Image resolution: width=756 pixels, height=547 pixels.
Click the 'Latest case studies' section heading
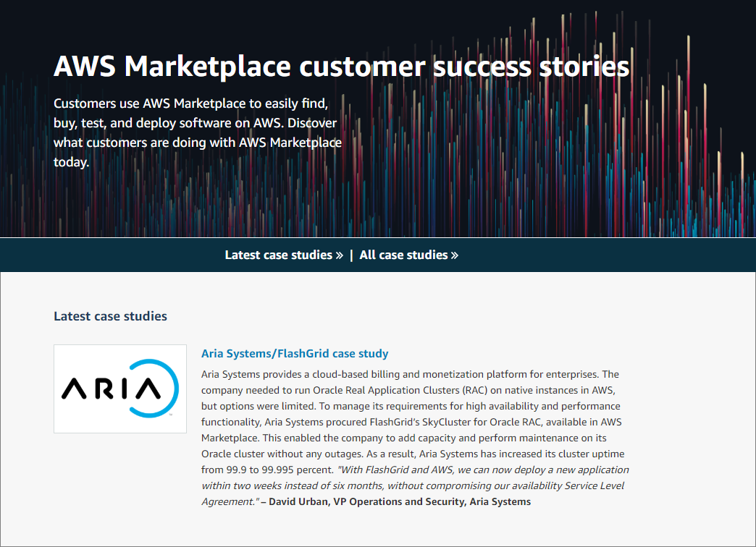pos(110,316)
